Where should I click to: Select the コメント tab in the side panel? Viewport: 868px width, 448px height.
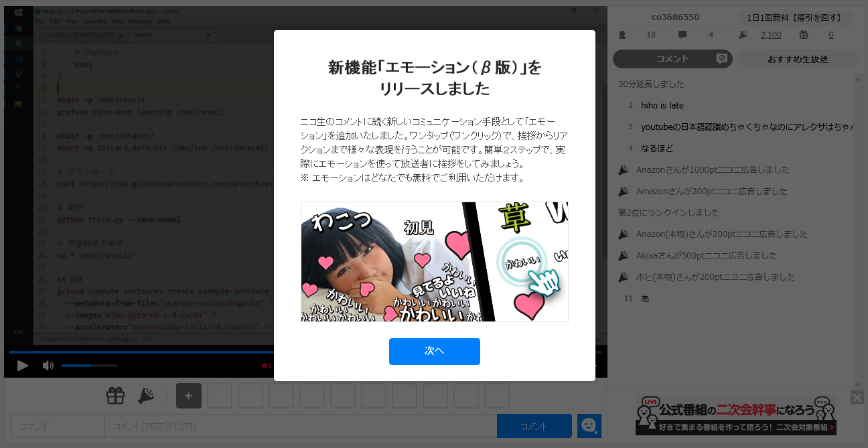pos(672,59)
